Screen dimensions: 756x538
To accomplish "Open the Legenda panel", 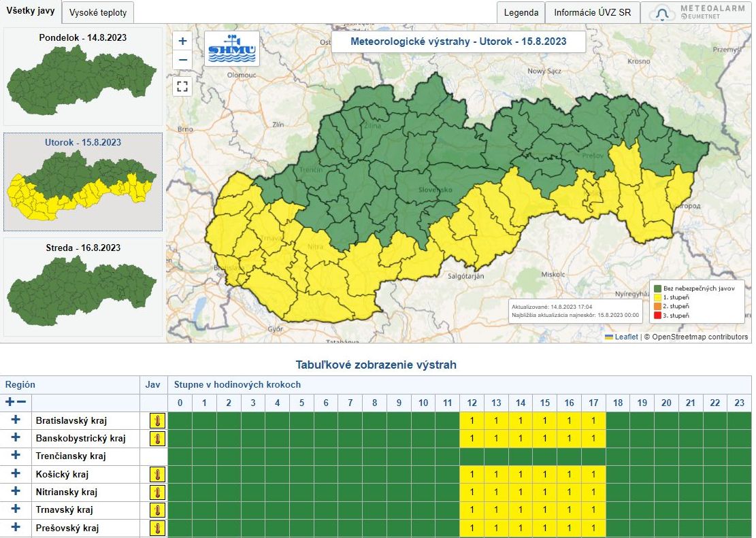I will coord(521,13).
